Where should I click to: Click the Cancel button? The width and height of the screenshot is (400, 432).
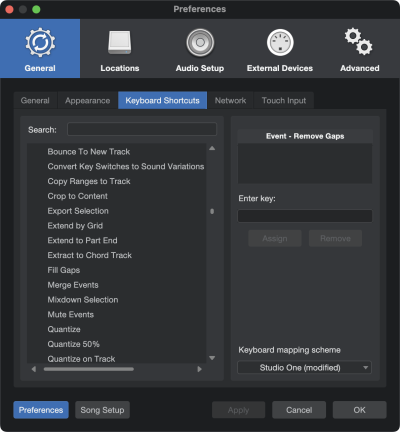point(299,410)
